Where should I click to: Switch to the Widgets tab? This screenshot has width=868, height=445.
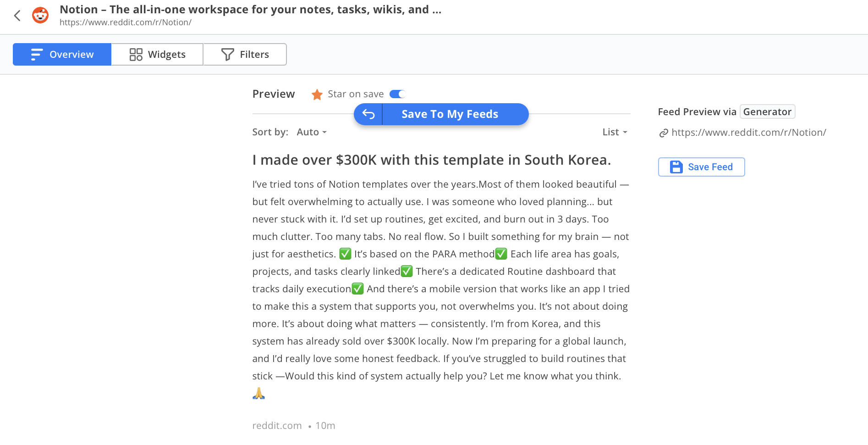pos(157,55)
